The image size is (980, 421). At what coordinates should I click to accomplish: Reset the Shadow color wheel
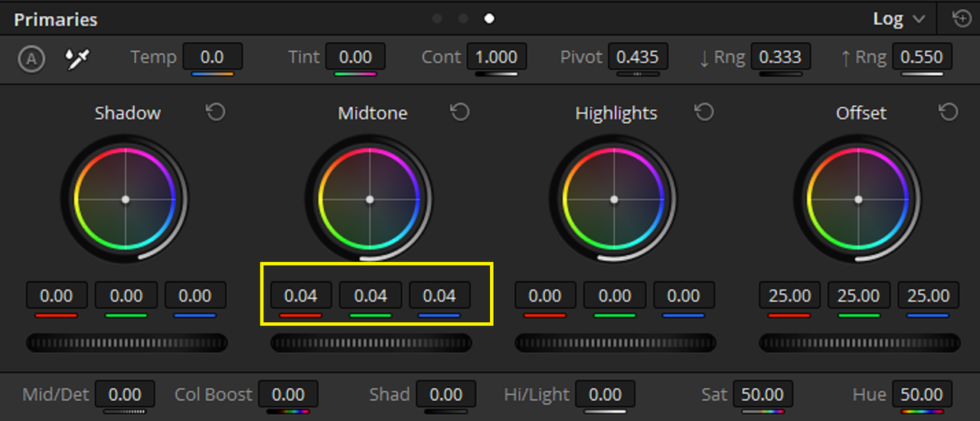click(216, 113)
